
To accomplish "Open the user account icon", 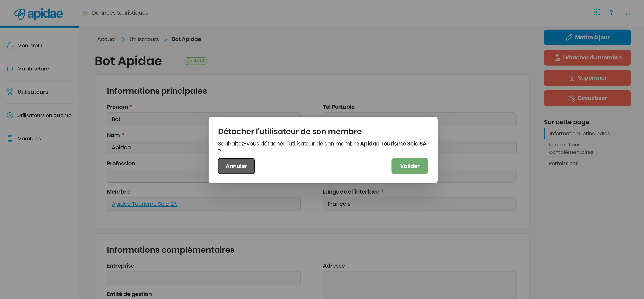I will [x=628, y=13].
